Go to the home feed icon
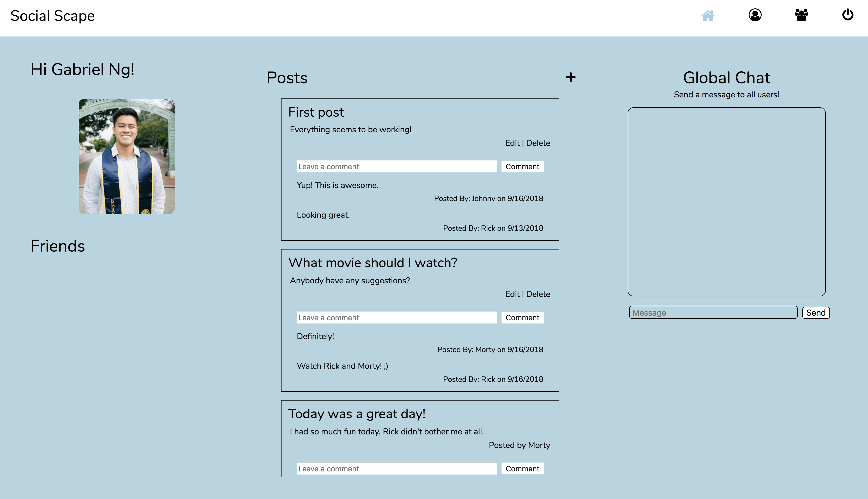The height and width of the screenshot is (499, 868). [707, 15]
